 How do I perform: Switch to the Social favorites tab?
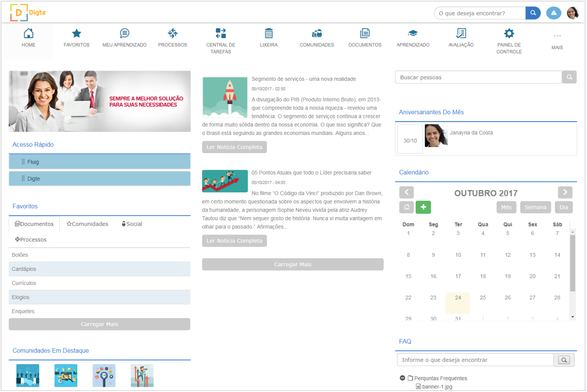tap(132, 224)
